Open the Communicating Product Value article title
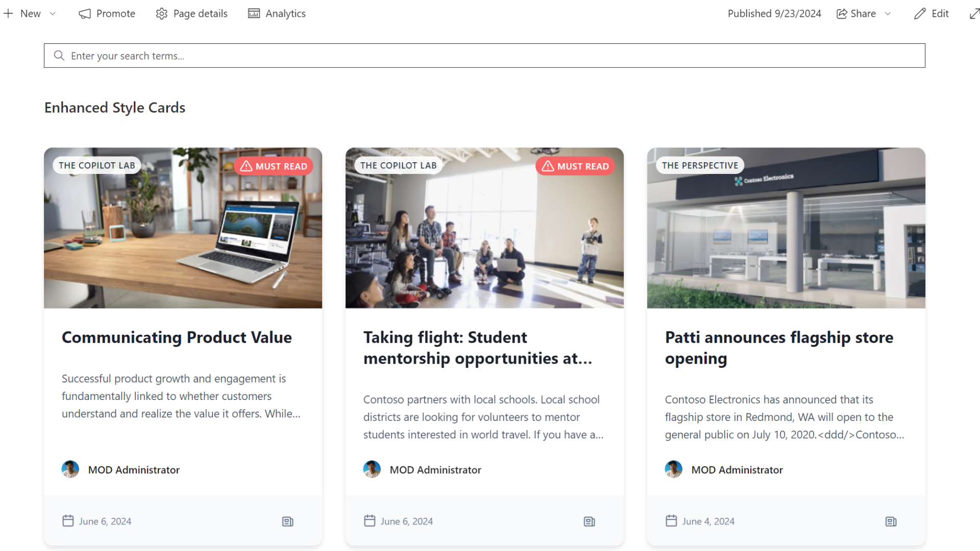This screenshot has width=980, height=551. tap(177, 337)
